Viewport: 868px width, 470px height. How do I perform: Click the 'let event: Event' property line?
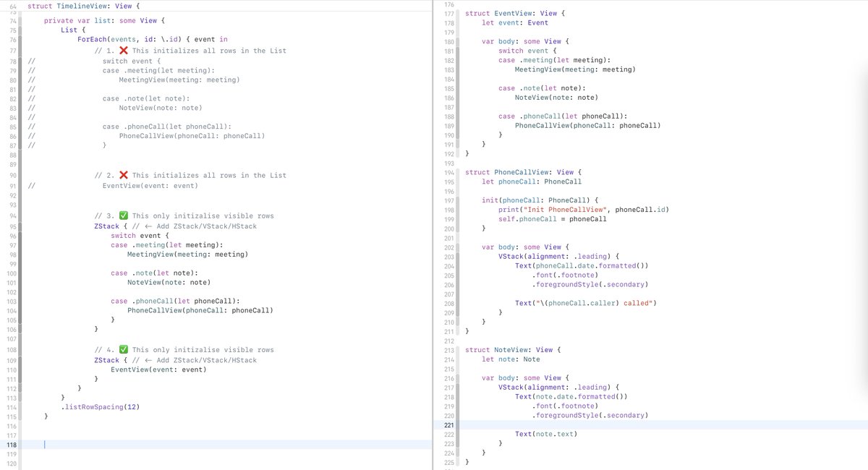click(x=515, y=23)
